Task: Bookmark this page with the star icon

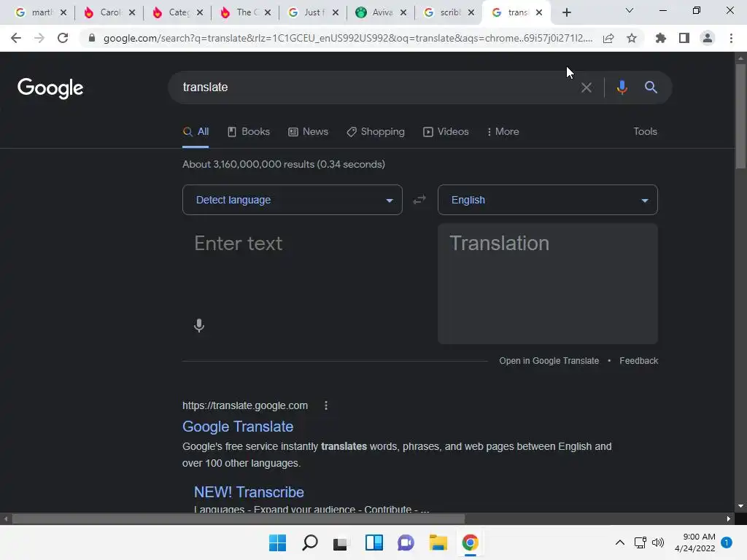Action: click(632, 38)
